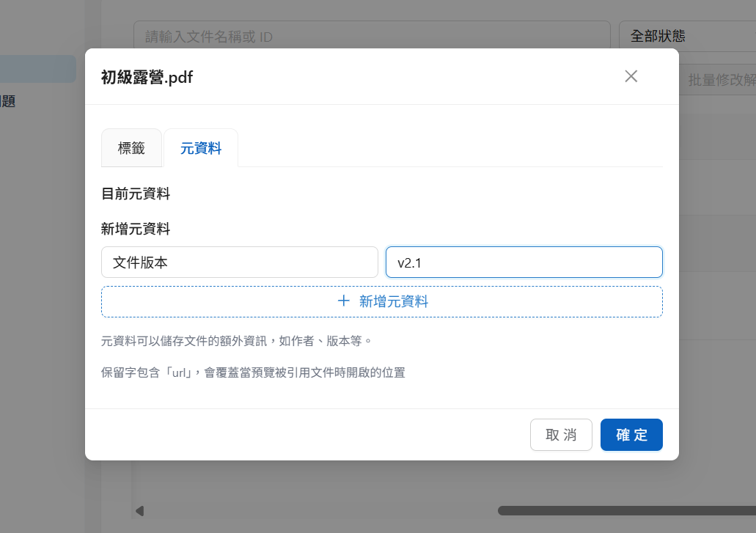Cancel the dialog with 取消
This screenshot has width=756, height=533.
561,435
